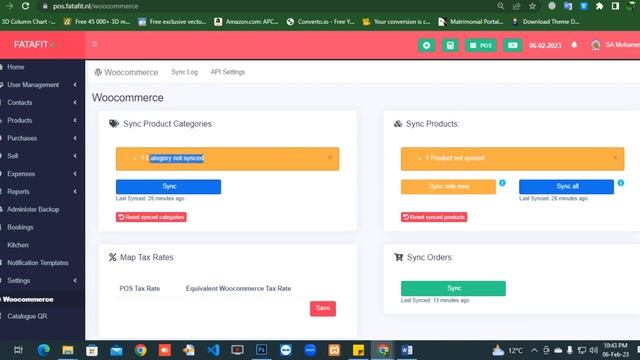Open File Explorer from taskbar
Viewport: 640px width, 360px height.
pyautogui.click(x=68, y=350)
